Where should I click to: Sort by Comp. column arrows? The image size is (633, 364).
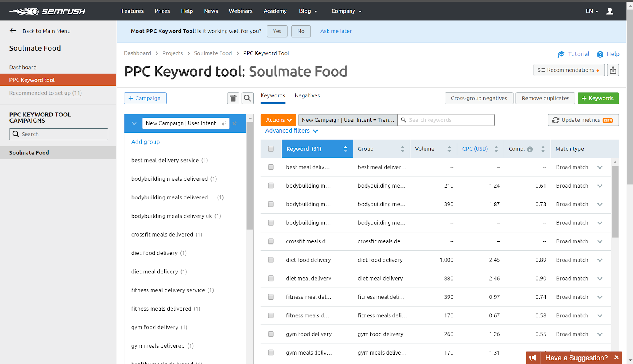click(x=543, y=149)
